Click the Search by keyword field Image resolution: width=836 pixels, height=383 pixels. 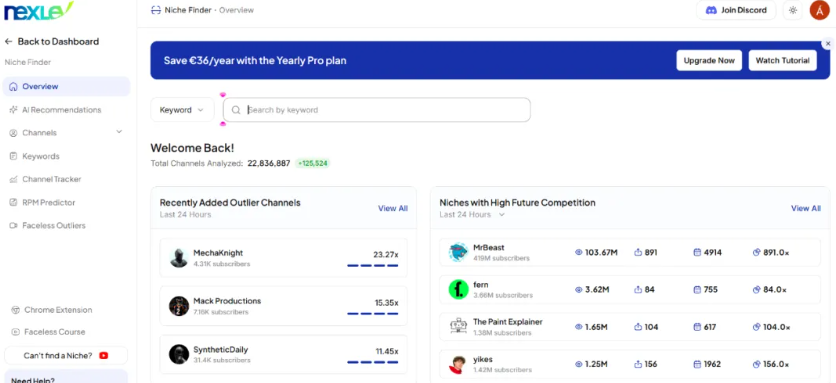click(x=376, y=110)
